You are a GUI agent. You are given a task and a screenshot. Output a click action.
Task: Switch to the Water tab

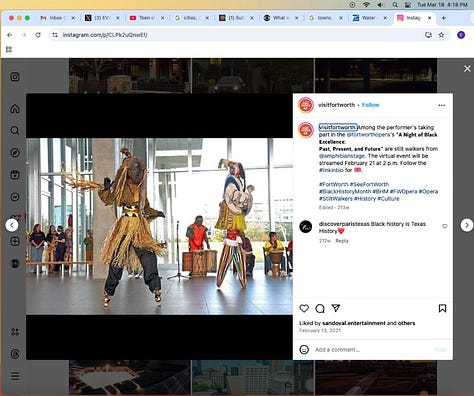coord(370,18)
